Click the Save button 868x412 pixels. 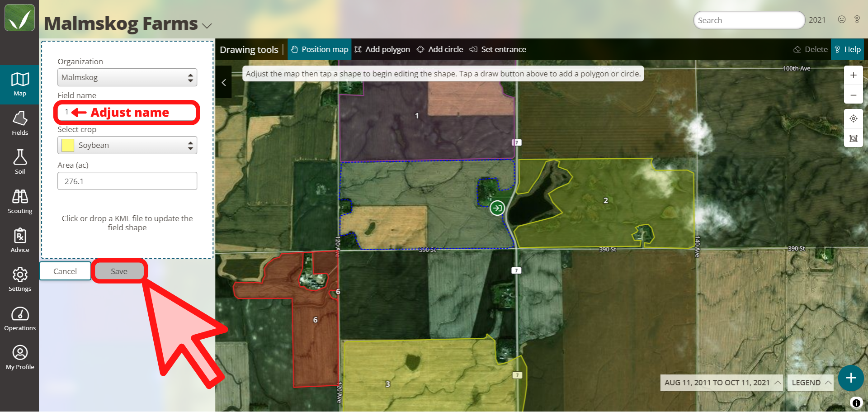[x=119, y=271]
